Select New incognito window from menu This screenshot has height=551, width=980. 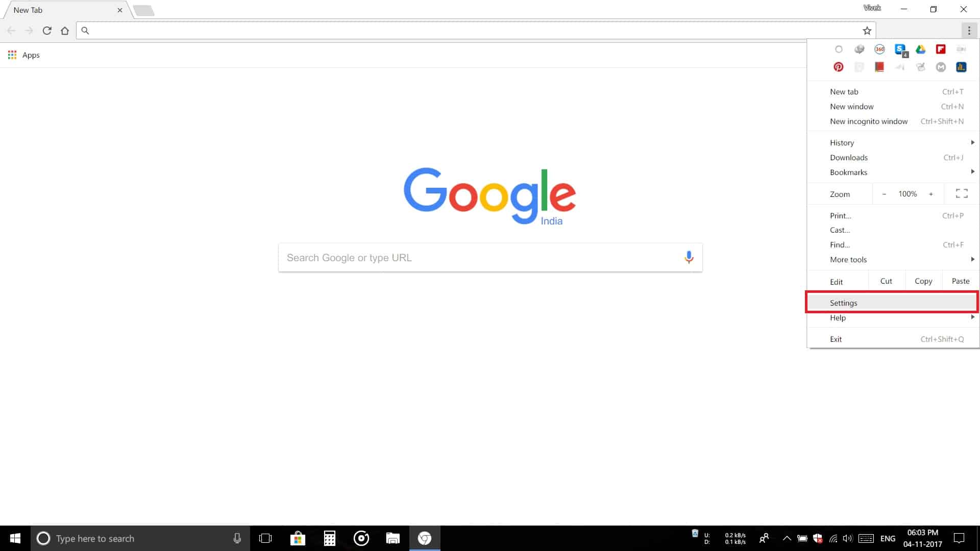(x=868, y=121)
